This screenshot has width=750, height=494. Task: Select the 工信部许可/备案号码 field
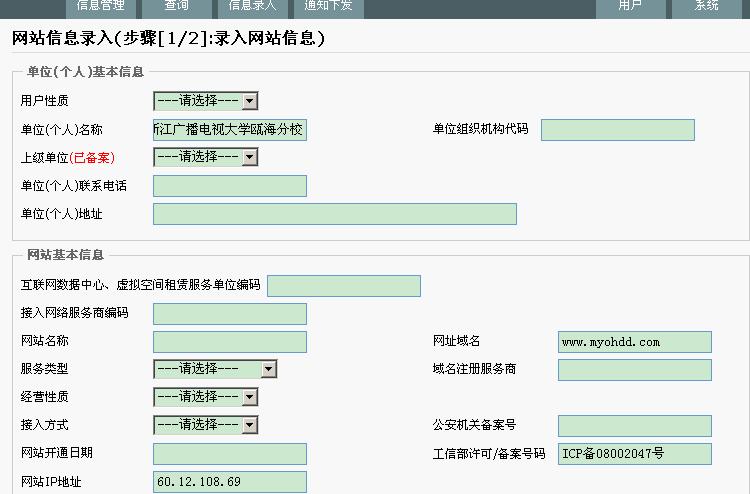pyautogui.click(x=634, y=454)
